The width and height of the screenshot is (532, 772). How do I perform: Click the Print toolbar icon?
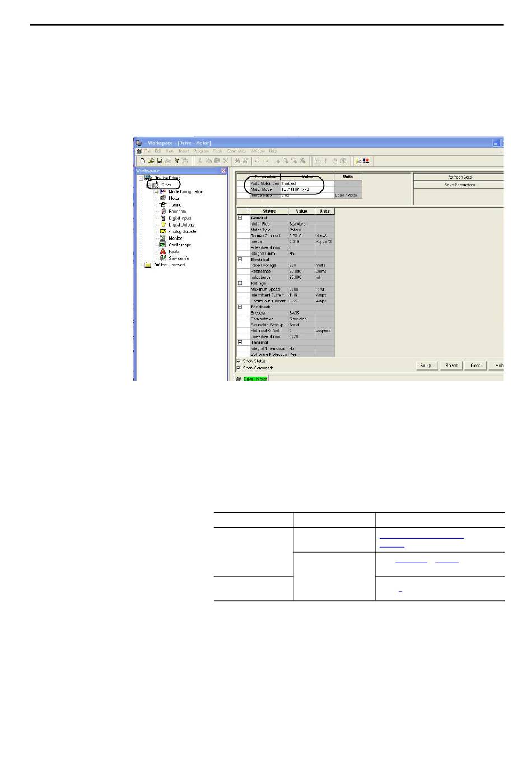tap(167, 161)
